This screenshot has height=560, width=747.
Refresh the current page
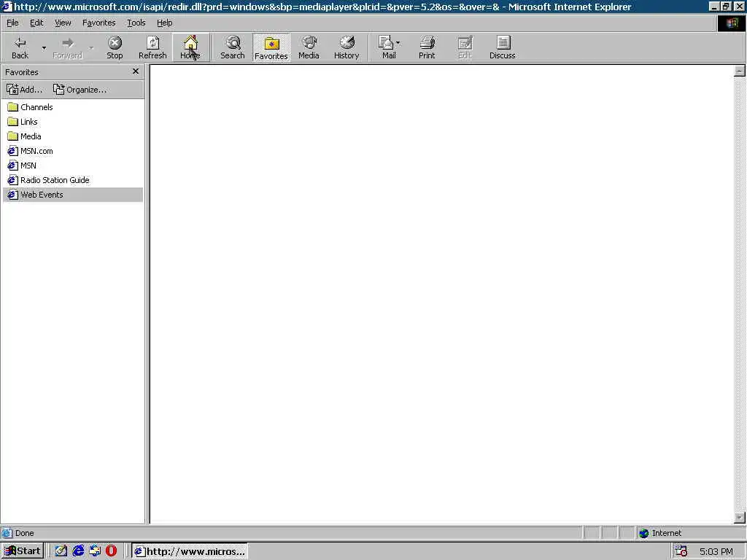pos(152,47)
